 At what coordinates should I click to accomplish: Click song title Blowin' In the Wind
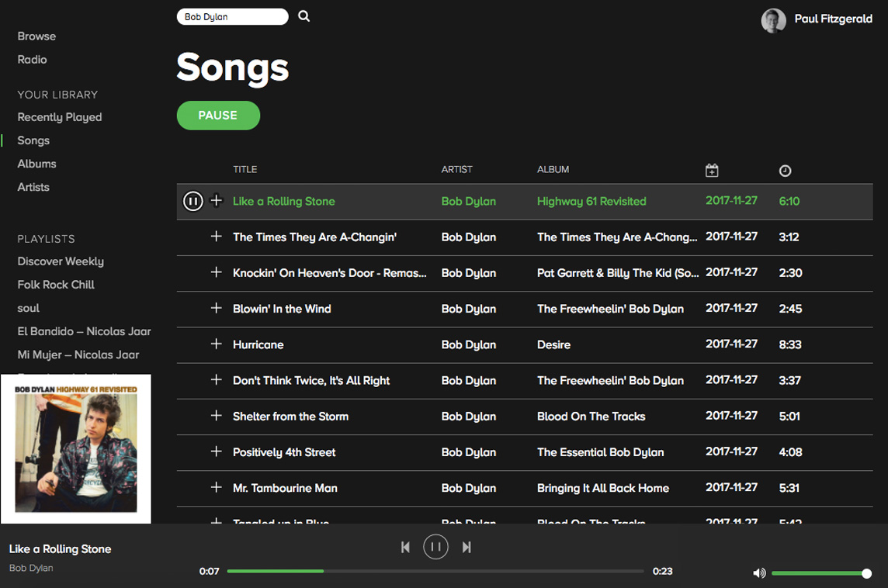click(x=282, y=309)
